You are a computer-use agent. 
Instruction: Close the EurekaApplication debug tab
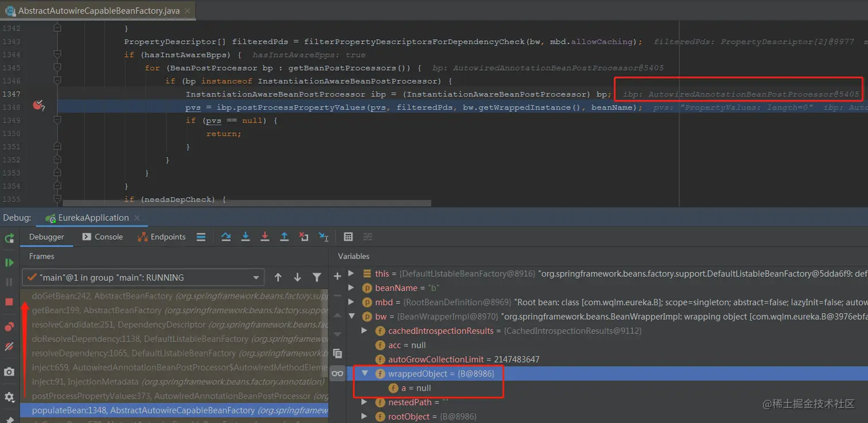point(137,218)
